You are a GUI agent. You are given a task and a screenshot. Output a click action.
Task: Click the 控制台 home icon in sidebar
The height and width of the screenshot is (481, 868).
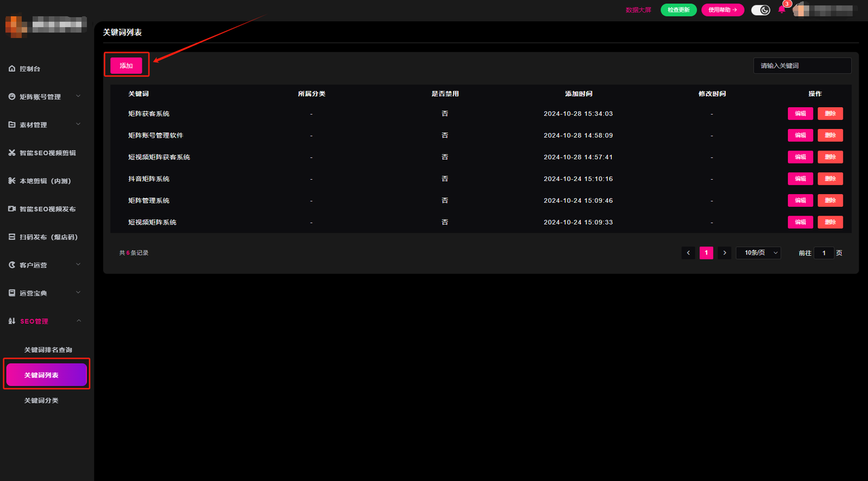tap(12, 69)
